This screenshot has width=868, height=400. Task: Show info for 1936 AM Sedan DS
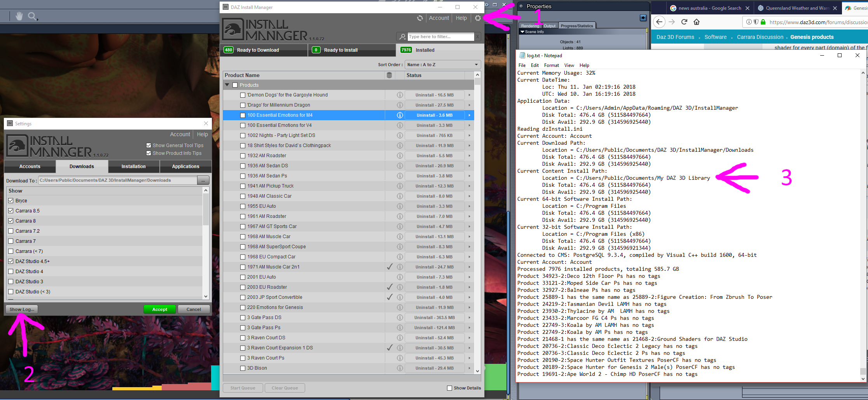click(400, 166)
